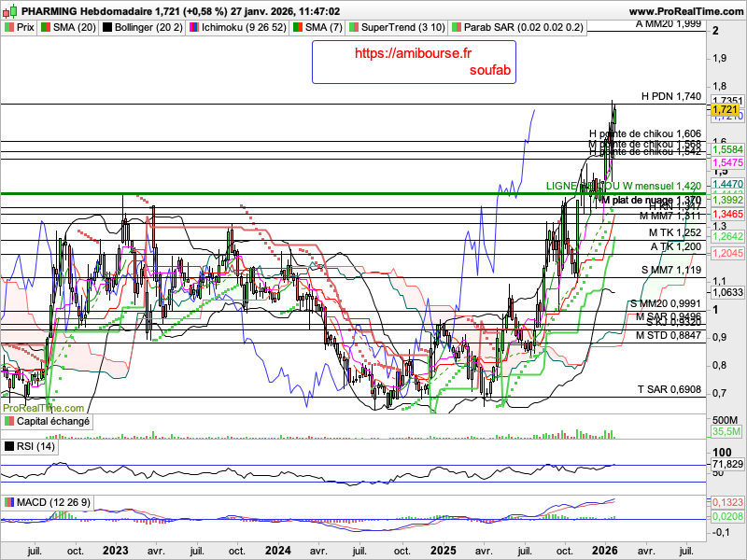
Task: Click the PHARMING Hebdomadaire chart title
Action: click(x=87, y=11)
